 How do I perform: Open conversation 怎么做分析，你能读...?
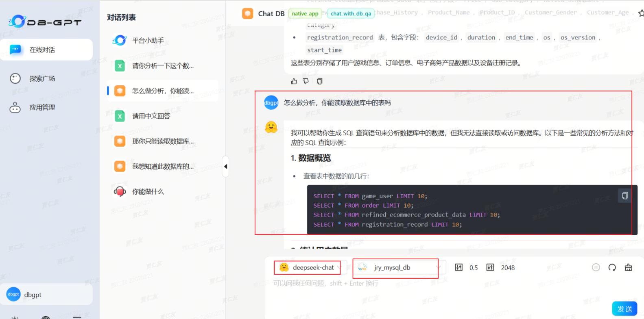click(x=163, y=91)
